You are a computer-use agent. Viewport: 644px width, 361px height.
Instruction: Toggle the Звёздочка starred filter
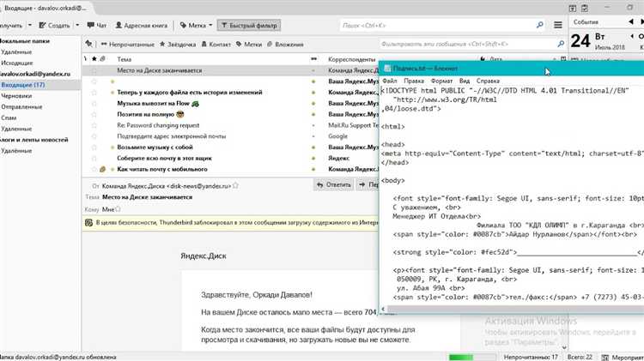[x=178, y=45]
